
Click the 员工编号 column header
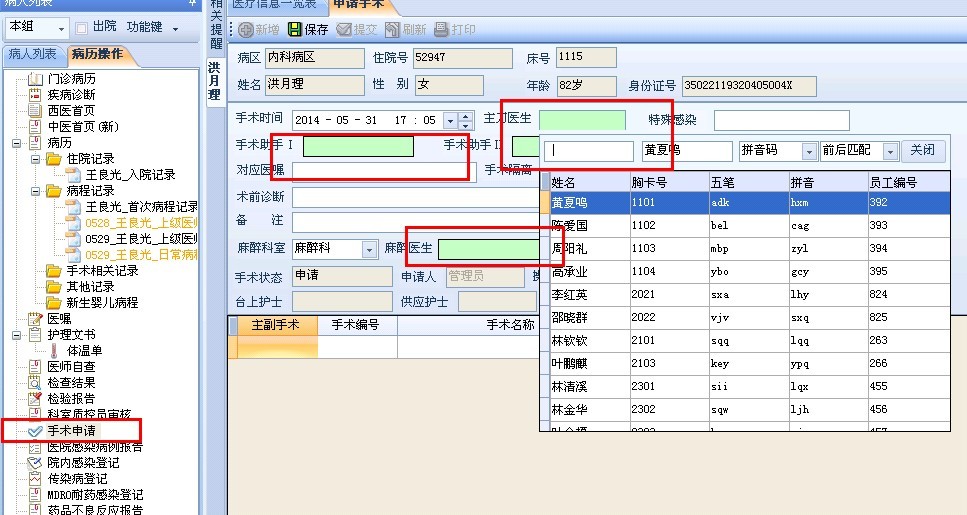tap(909, 183)
